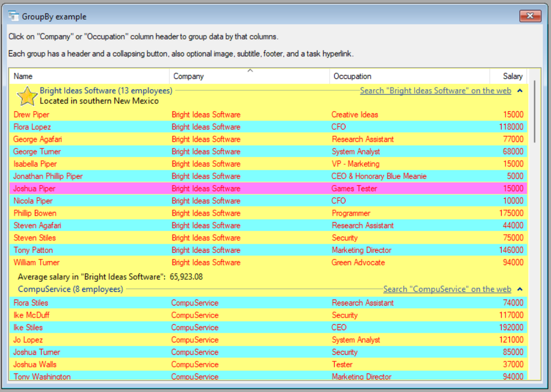Image resolution: width=551 pixels, height=392 pixels.
Task: Open Search "CompuService" on the web link
Action: pos(447,289)
